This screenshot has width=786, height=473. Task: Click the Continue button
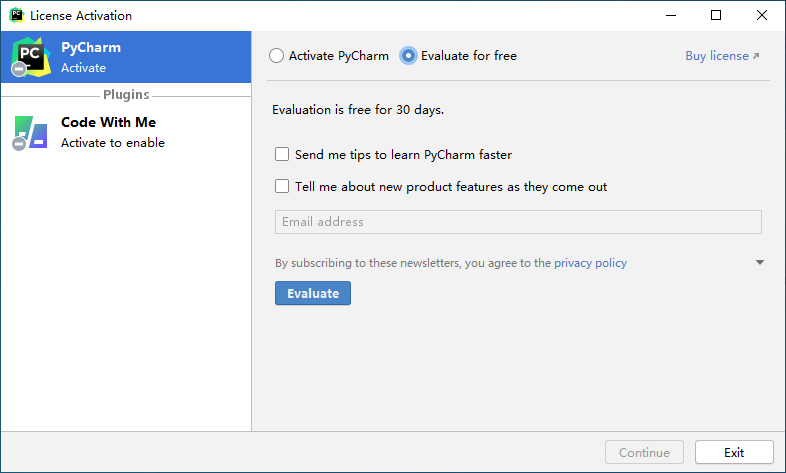[644, 452]
